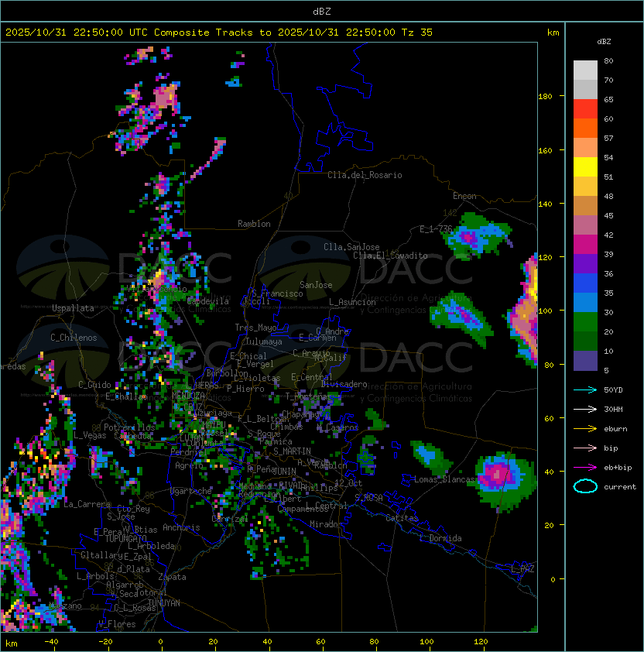644x652 pixels.
Task: Click the '160' km vertical axis label
Action: (x=545, y=150)
